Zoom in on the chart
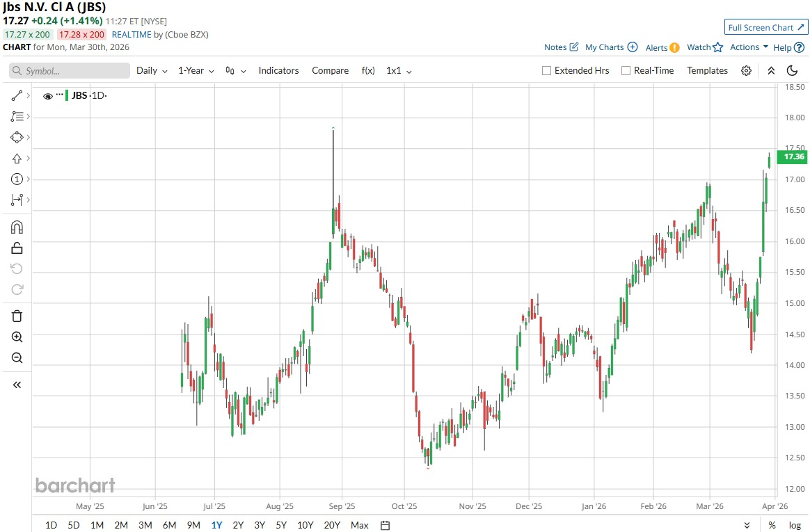Image resolution: width=810 pixels, height=532 pixels. [x=17, y=337]
